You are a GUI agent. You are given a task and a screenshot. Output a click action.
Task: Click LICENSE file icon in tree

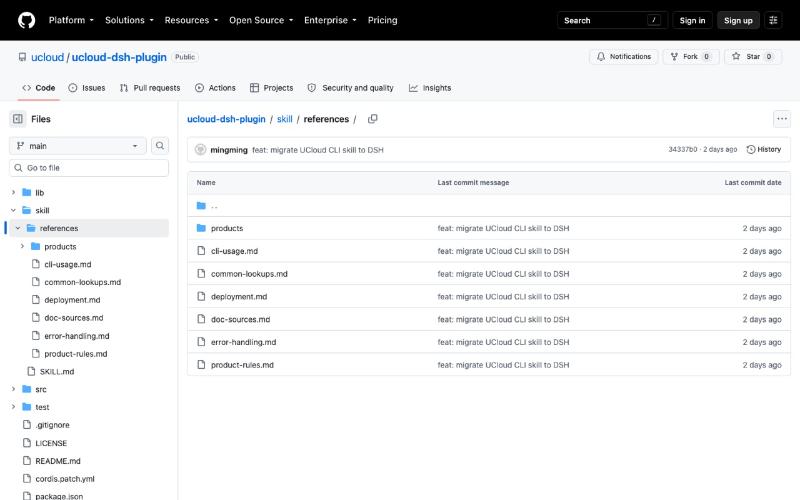tap(27, 443)
